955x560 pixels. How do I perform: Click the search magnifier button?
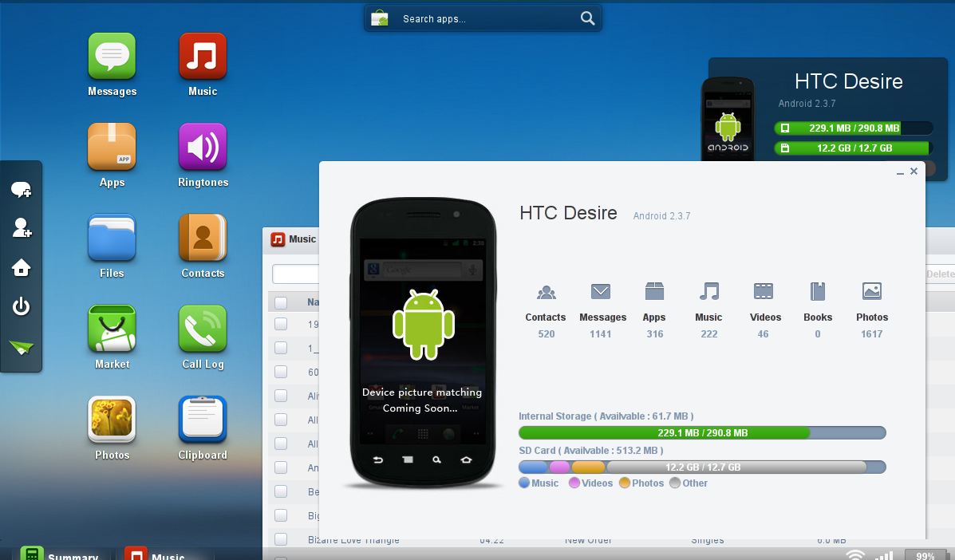point(587,19)
